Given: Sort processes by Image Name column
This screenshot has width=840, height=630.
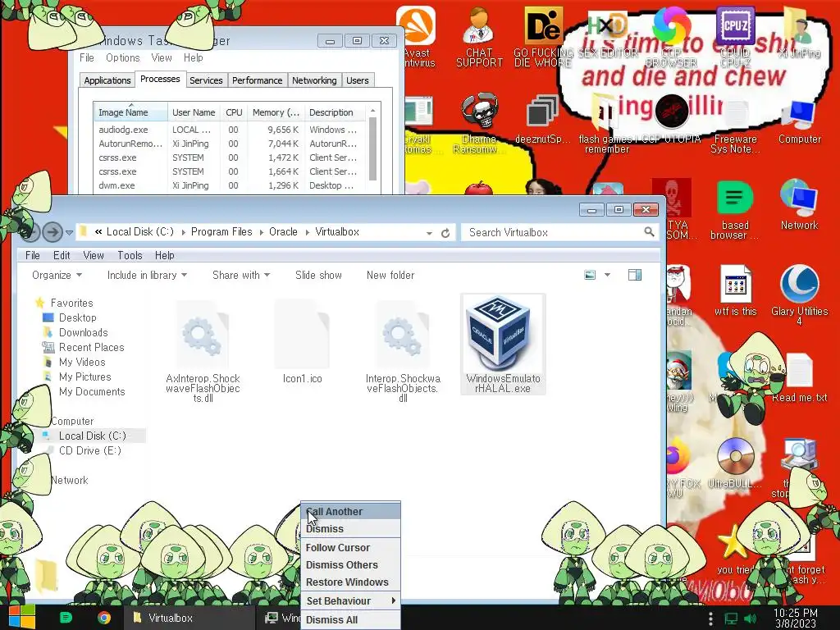Looking at the screenshot, I should point(130,112).
